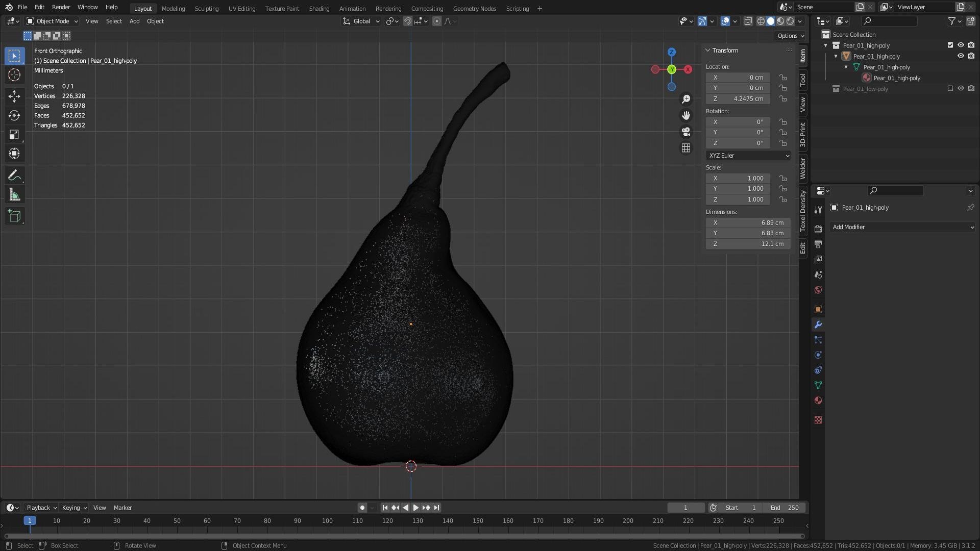Open Scene properties tab
Viewport: 980px width, 551px height.
coord(818,274)
